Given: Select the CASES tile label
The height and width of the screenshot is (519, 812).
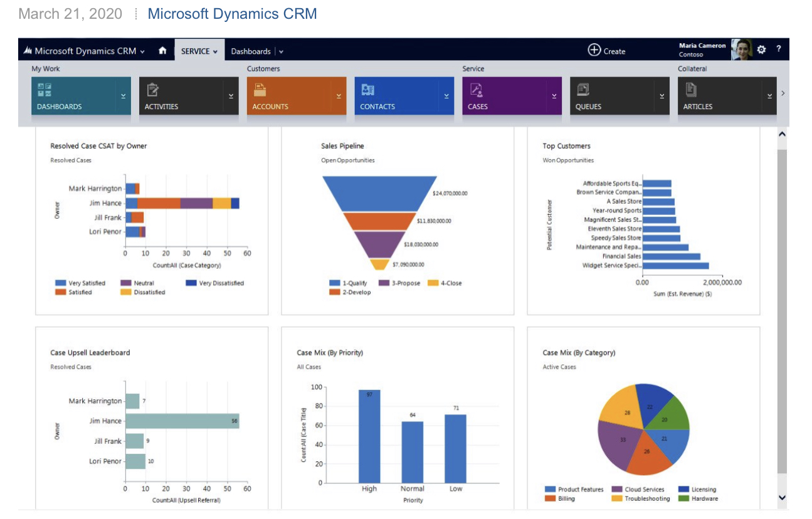Looking at the screenshot, I should (478, 107).
